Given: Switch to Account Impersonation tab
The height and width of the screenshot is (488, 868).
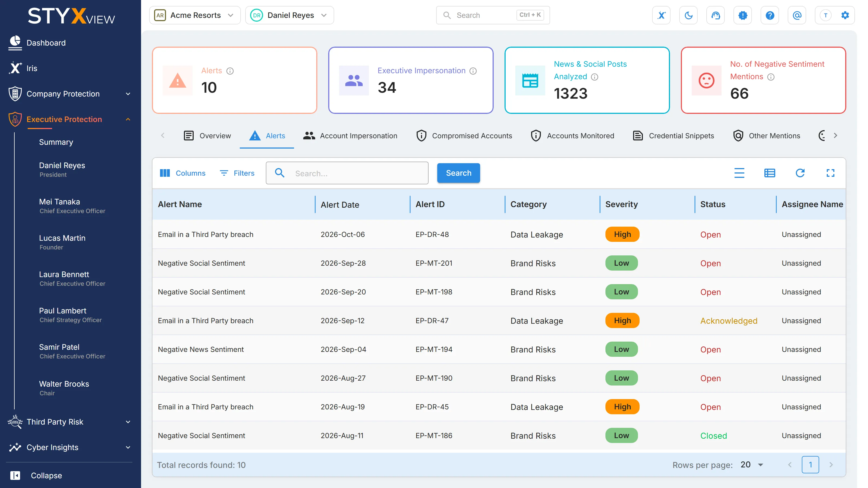Looking at the screenshot, I should click(350, 136).
